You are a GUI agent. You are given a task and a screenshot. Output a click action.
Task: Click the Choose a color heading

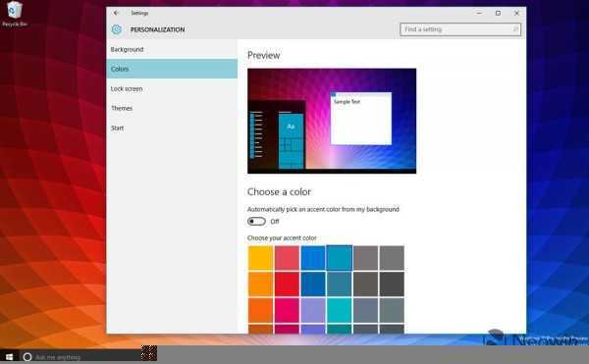(x=279, y=191)
